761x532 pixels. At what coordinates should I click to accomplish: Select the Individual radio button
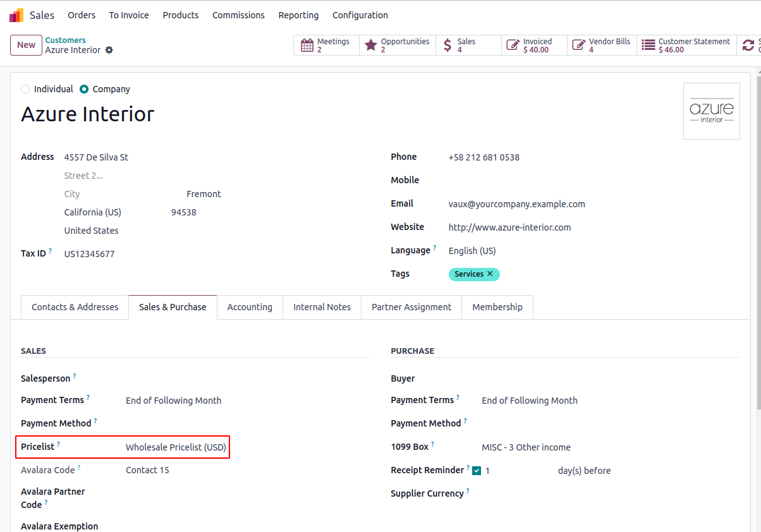point(25,89)
